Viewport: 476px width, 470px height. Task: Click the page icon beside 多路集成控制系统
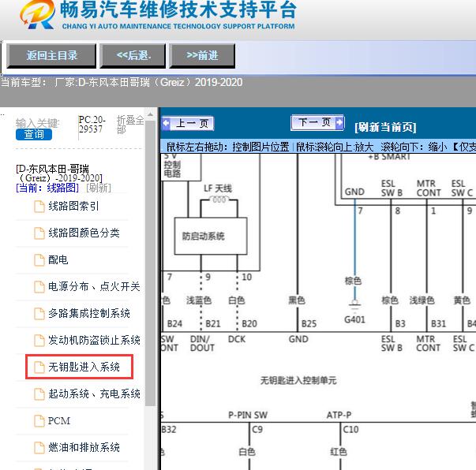[39, 313]
